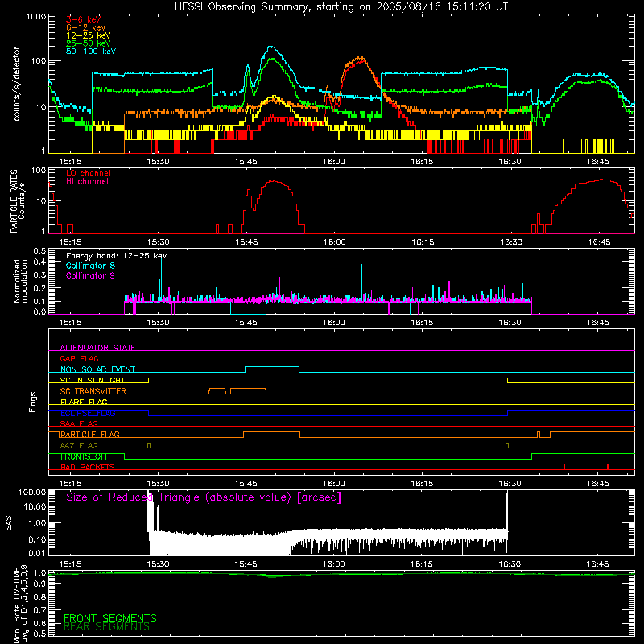This screenshot has width=644, height=644.
Task: Click the SAS spike at 16:30
Action: click(x=507, y=522)
